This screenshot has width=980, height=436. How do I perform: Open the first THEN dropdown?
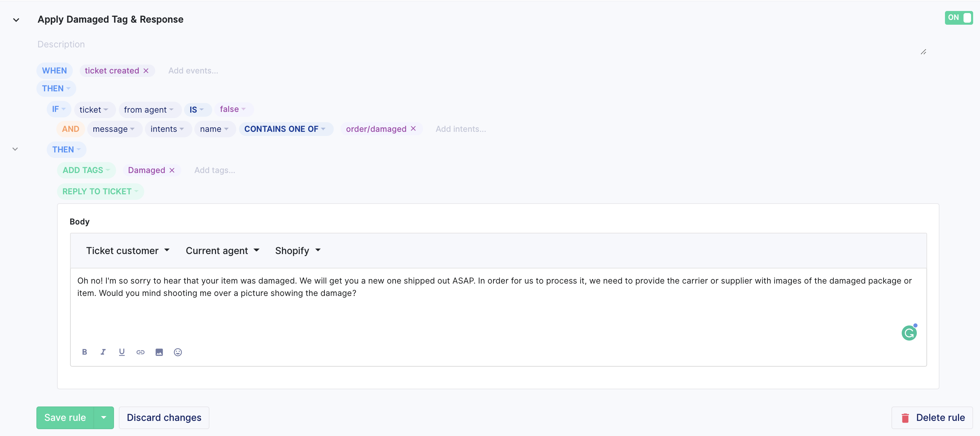coord(56,88)
